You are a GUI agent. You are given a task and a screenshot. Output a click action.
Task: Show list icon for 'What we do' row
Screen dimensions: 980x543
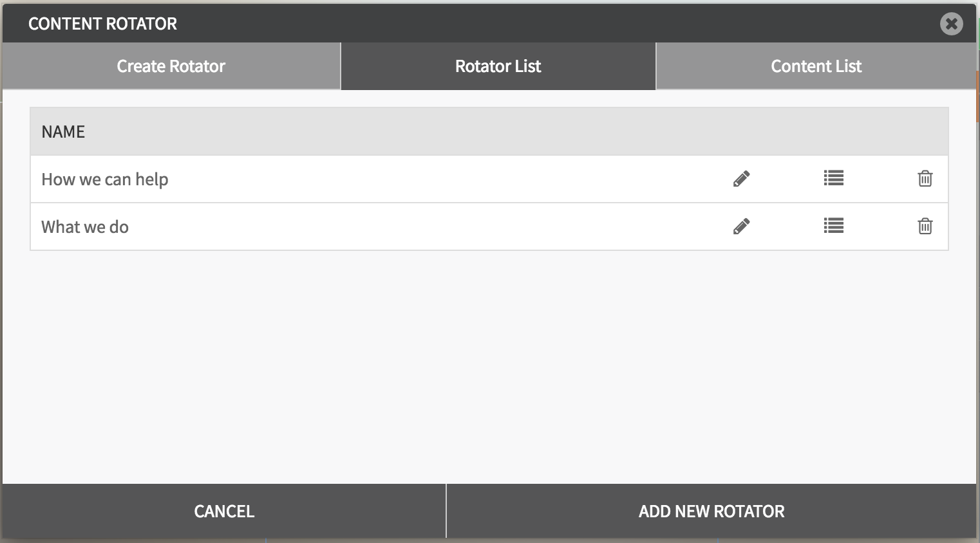click(833, 226)
